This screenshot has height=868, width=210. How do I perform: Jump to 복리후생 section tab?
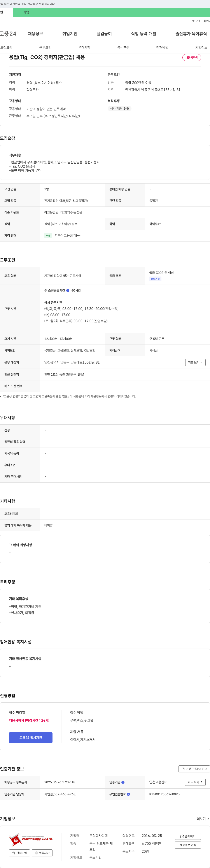pos(123,47)
